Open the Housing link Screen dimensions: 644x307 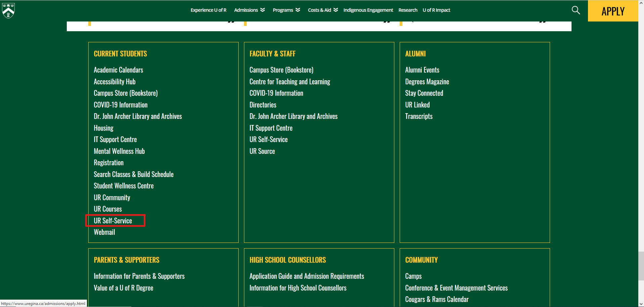click(x=104, y=128)
